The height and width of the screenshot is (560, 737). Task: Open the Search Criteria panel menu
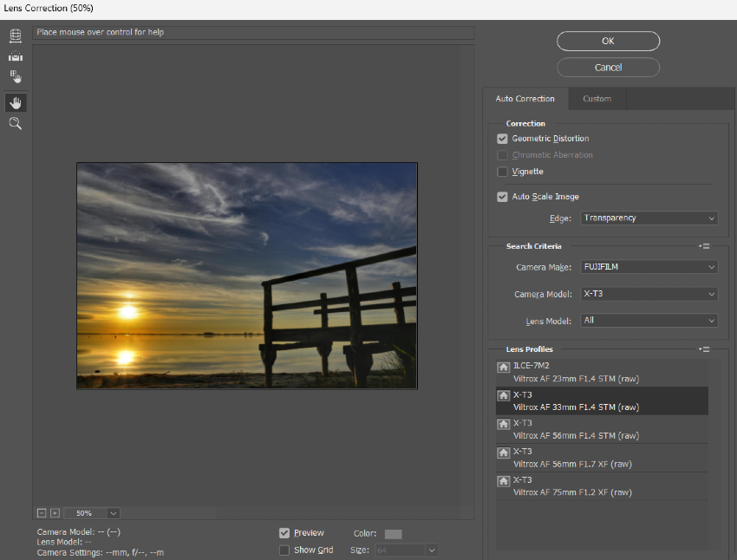tap(704, 245)
